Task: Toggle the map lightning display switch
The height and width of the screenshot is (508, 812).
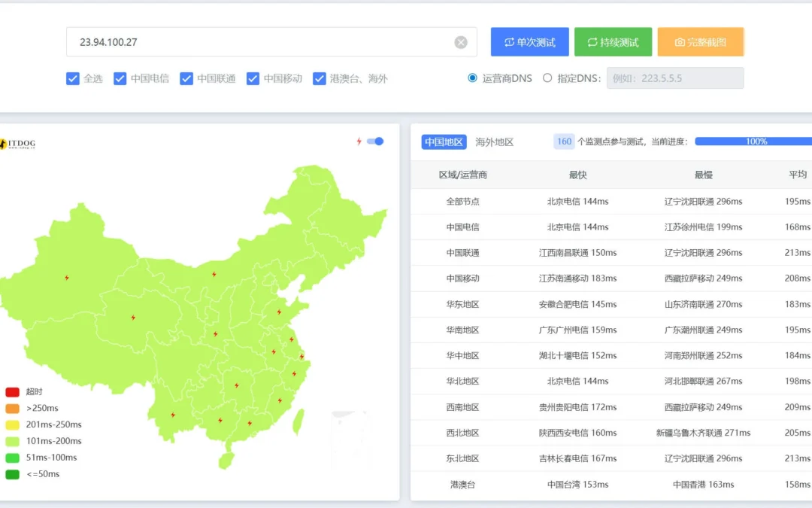Action: [375, 141]
